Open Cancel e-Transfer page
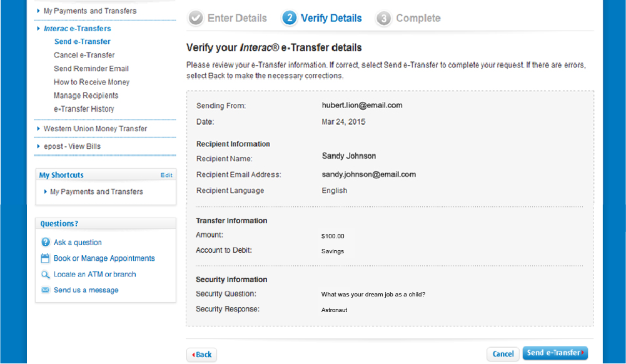Screen dimensions: 626x364 coord(84,55)
